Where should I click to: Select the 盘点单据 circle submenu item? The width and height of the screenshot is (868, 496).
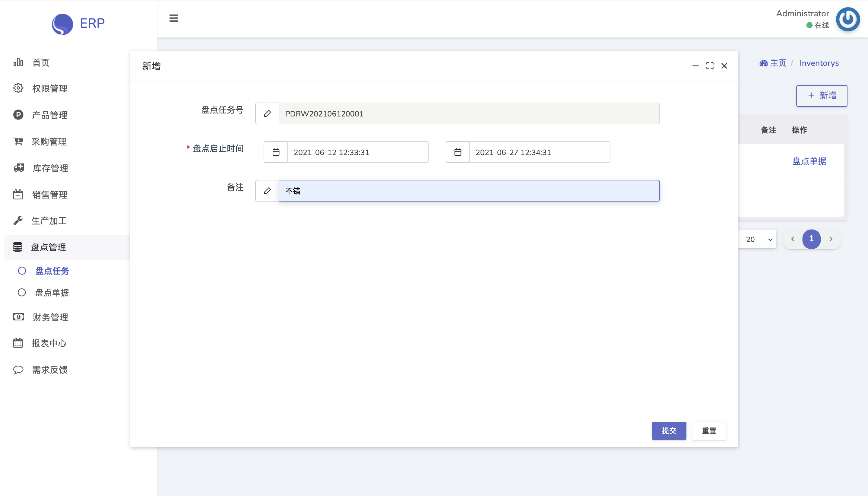[x=52, y=293]
